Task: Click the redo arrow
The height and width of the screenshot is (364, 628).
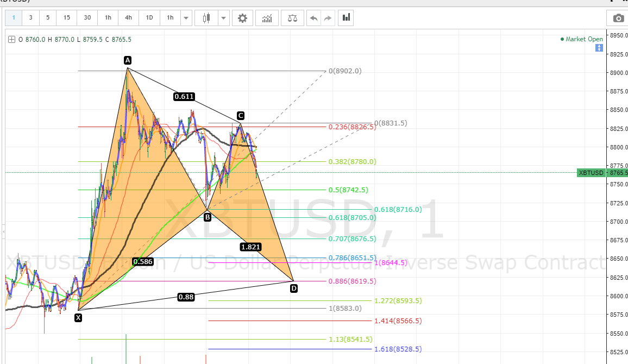Action: [x=328, y=18]
